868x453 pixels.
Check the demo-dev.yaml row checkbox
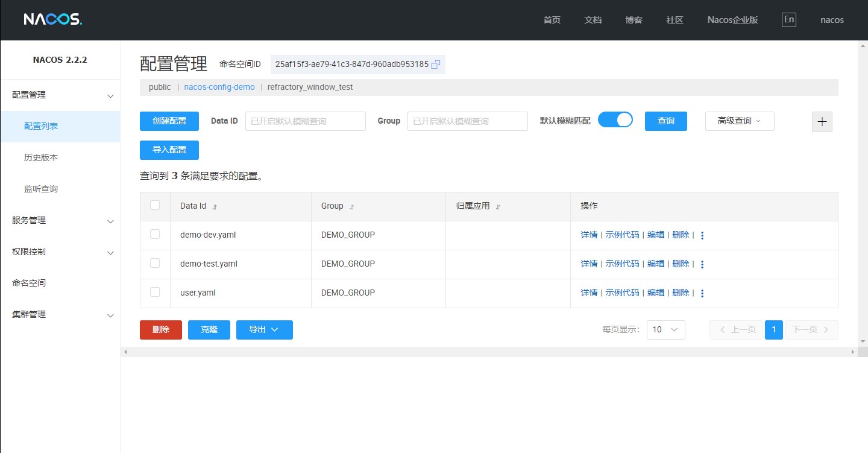[155, 234]
